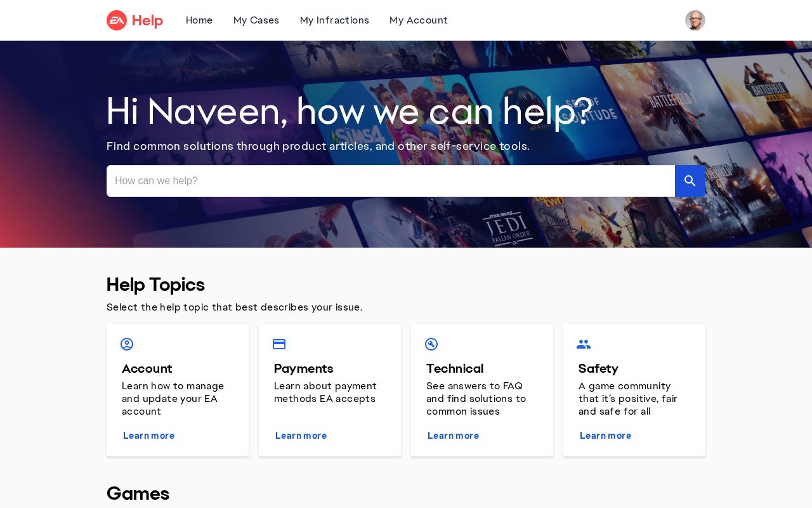Image resolution: width=812 pixels, height=508 pixels.
Task: Click 'A game community' description text
Action: 628,399
